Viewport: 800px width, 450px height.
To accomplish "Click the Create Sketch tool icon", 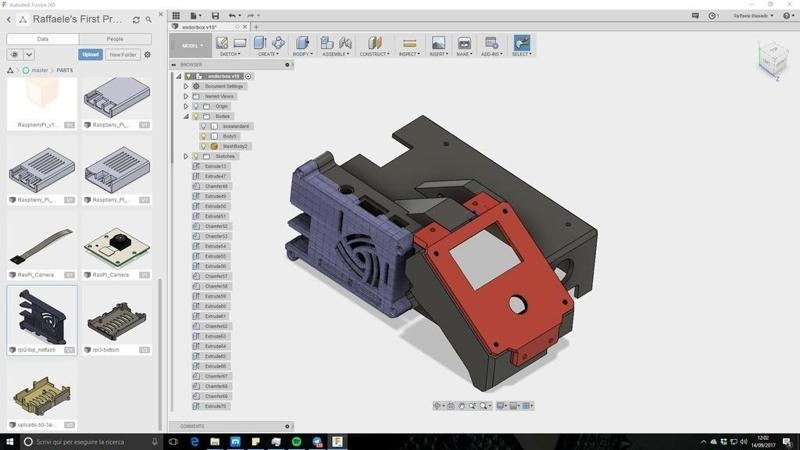I will [222, 43].
